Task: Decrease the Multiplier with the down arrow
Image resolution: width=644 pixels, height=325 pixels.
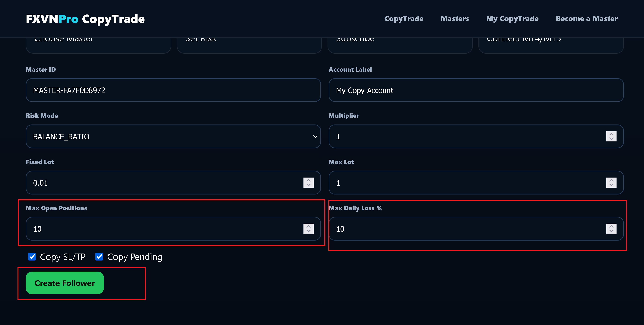Action: pyautogui.click(x=611, y=139)
